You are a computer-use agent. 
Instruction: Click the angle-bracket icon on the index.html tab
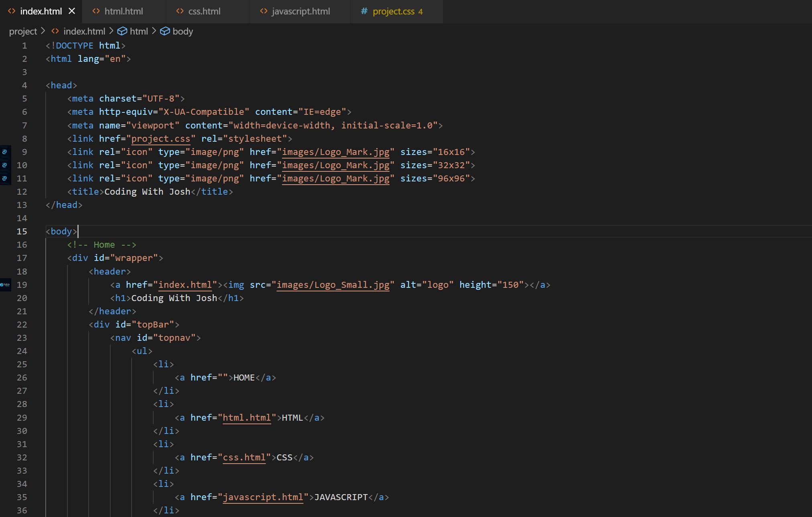click(11, 11)
